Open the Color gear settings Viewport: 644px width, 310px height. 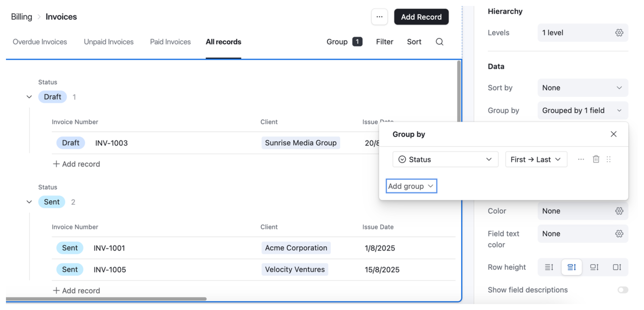tap(619, 211)
